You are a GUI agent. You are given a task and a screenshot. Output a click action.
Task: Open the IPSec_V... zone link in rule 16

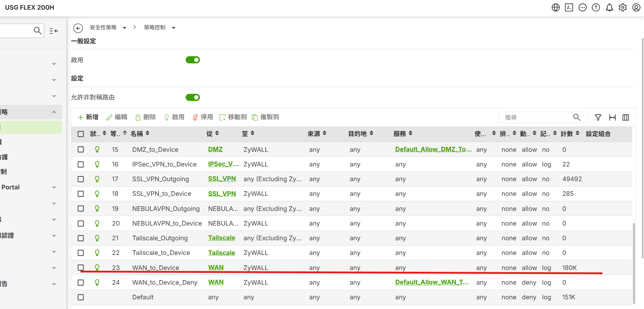point(223,164)
